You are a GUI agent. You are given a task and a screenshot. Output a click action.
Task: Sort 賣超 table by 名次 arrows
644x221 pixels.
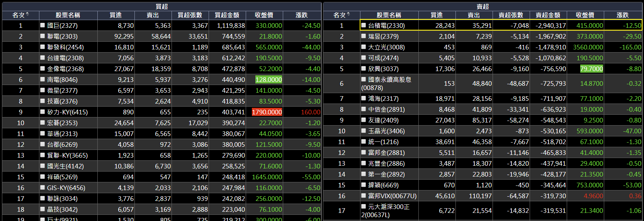[348, 15]
